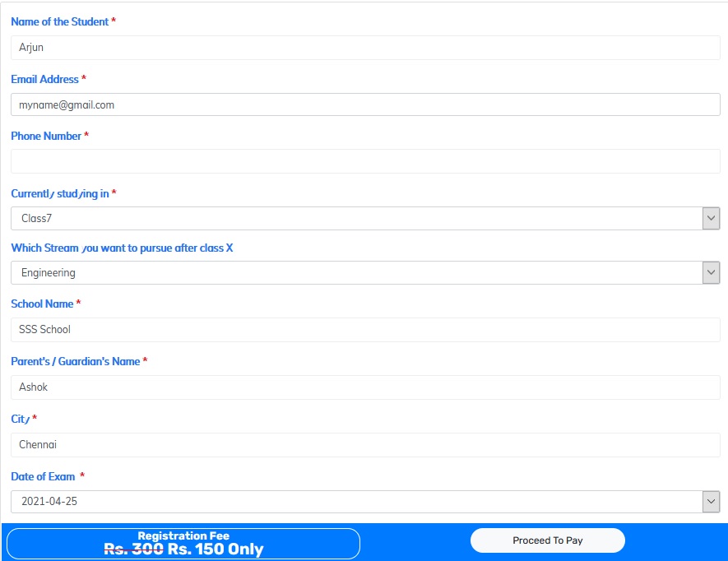This screenshot has height=561, width=728.
Task: Click the empty Phone Number field
Action: click(365, 161)
